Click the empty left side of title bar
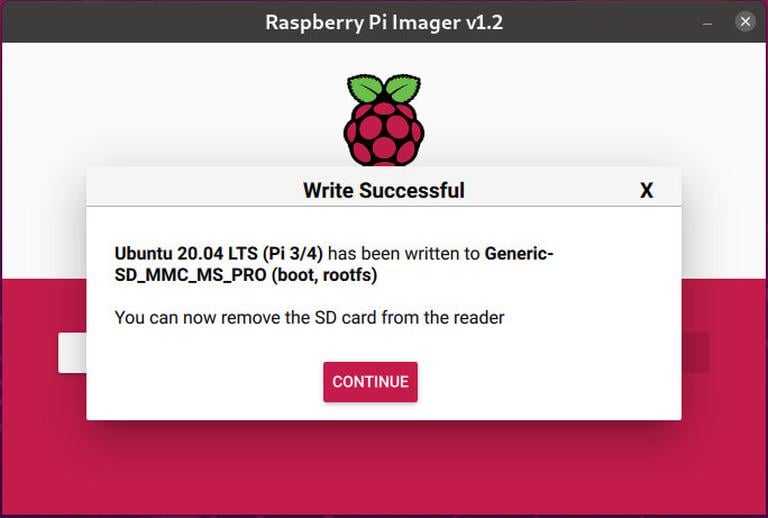The width and height of the screenshot is (768, 518). click(100, 21)
